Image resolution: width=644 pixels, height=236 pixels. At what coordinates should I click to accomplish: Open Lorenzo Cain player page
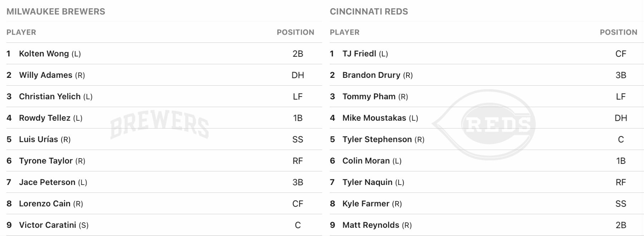click(x=44, y=204)
